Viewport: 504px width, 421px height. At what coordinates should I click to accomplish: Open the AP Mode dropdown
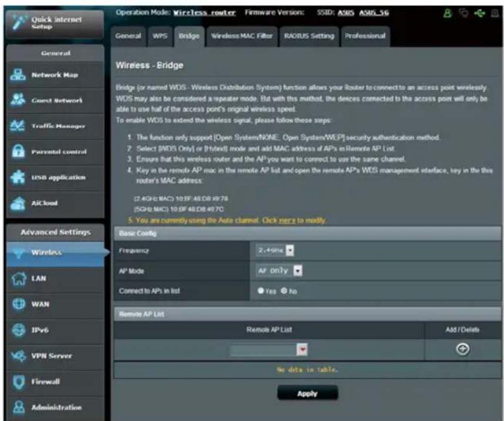tap(279, 270)
